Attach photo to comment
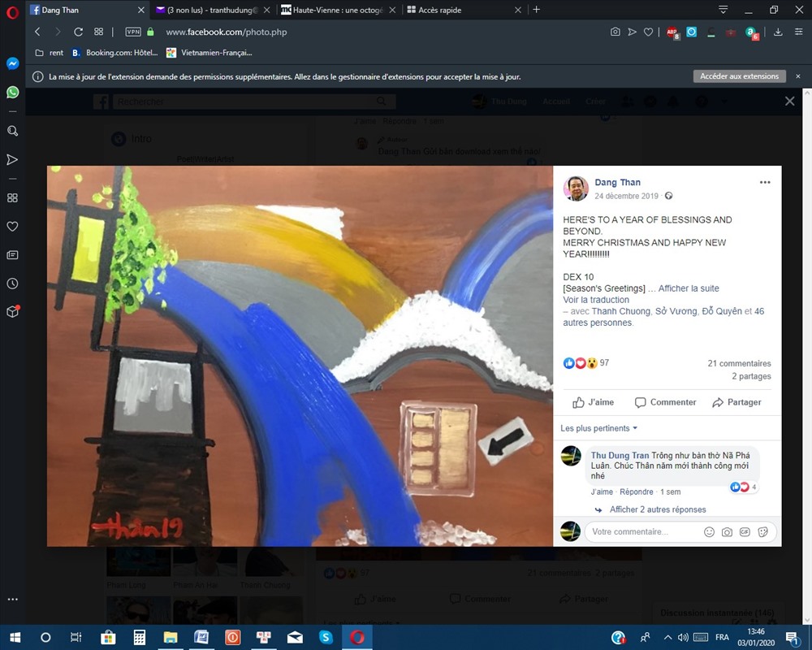The image size is (812, 650). click(x=727, y=532)
